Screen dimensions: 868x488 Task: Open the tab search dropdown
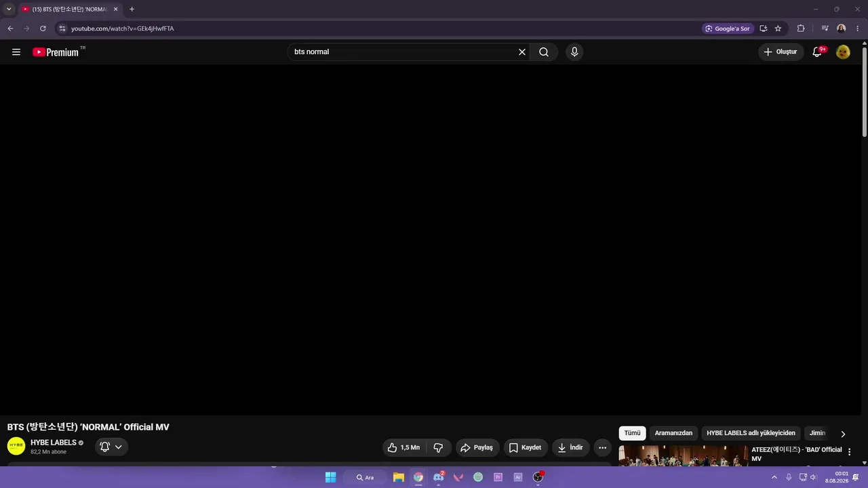coord(9,9)
